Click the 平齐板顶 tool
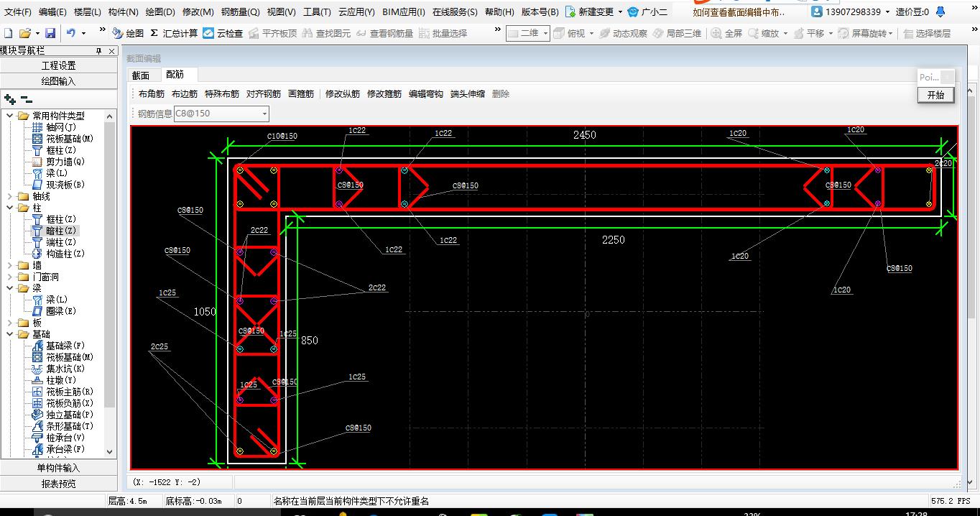The image size is (980, 516). [272, 33]
